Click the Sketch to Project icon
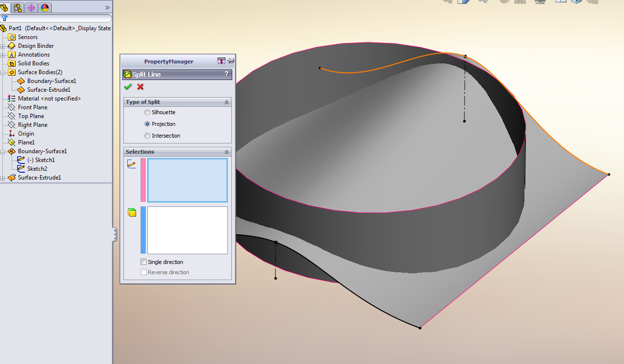The image size is (624, 364). 131,164
